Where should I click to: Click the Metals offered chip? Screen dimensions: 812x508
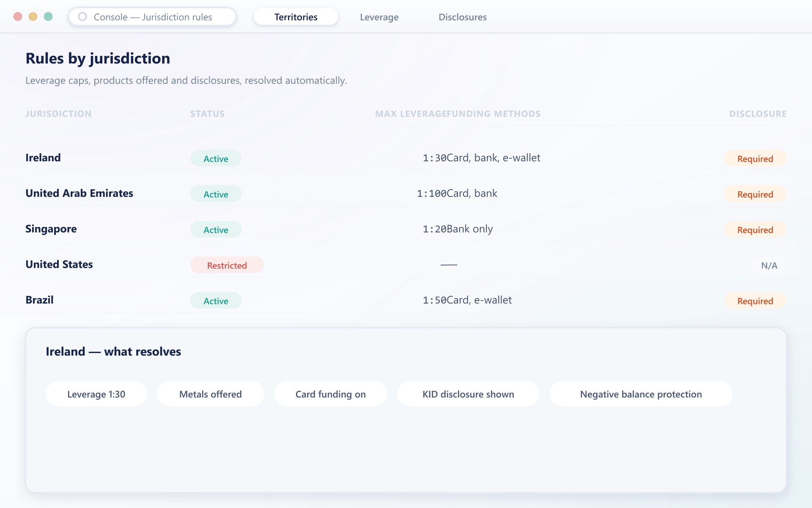coord(211,394)
